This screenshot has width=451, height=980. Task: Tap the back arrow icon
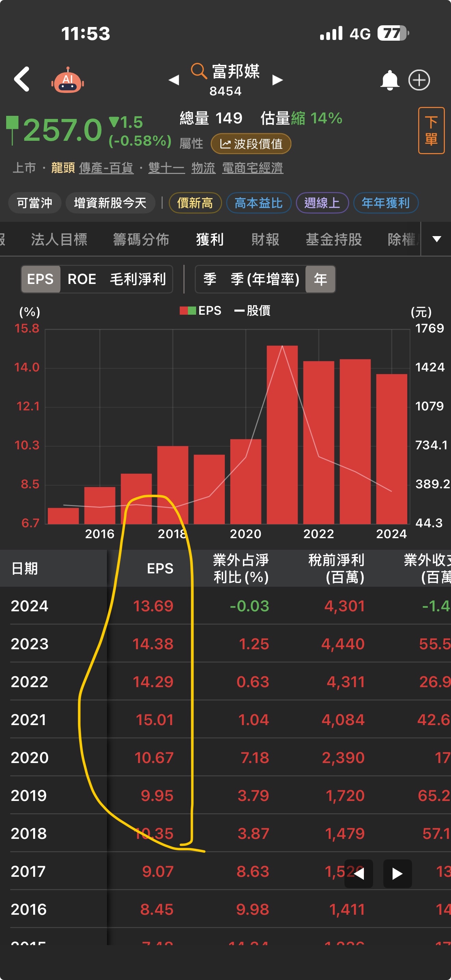click(x=22, y=79)
